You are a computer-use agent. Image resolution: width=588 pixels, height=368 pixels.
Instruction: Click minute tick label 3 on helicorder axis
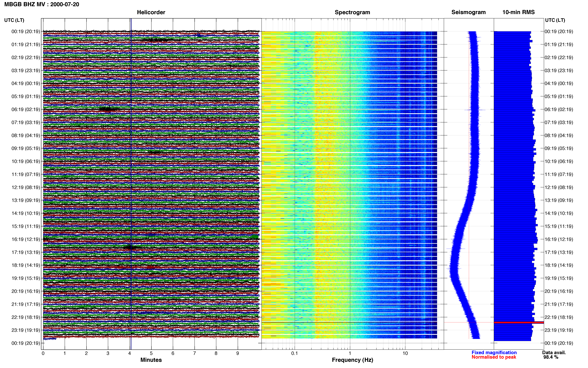tap(108, 353)
